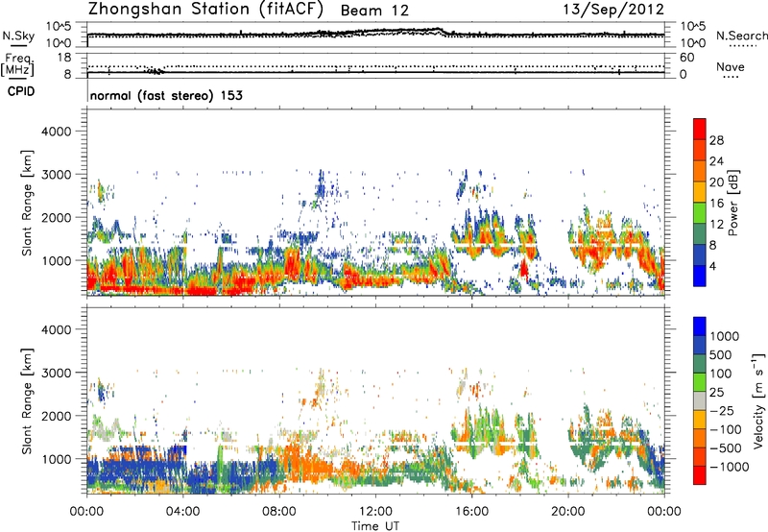The image size is (768, 532).
Task: Click the '60' Nave axis value
Action: coord(686,58)
